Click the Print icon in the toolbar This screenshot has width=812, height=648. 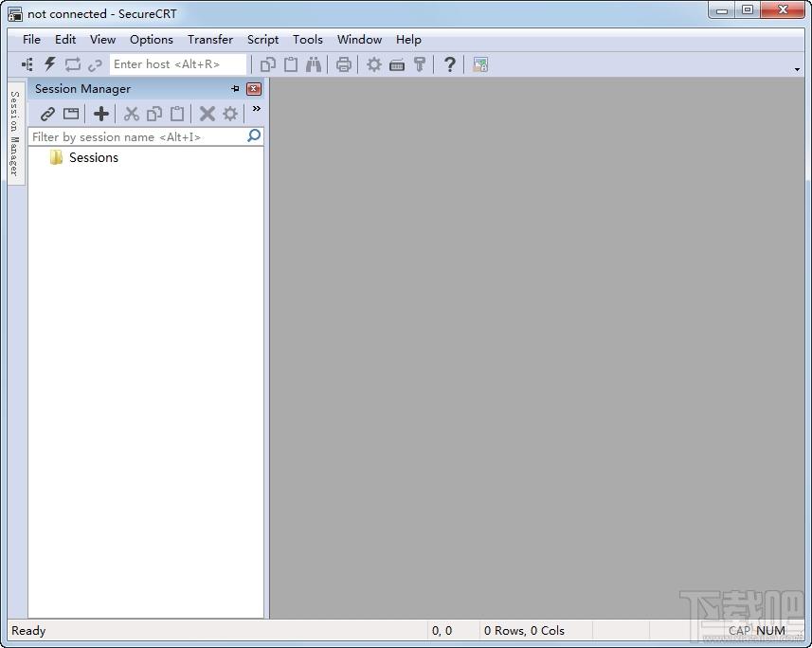click(343, 64)
